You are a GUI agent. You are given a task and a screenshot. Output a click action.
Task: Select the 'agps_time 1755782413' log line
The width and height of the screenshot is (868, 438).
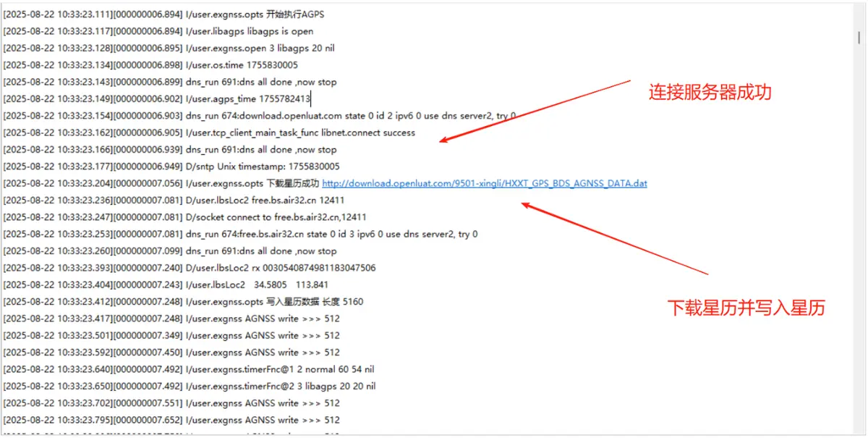point(157,98)
